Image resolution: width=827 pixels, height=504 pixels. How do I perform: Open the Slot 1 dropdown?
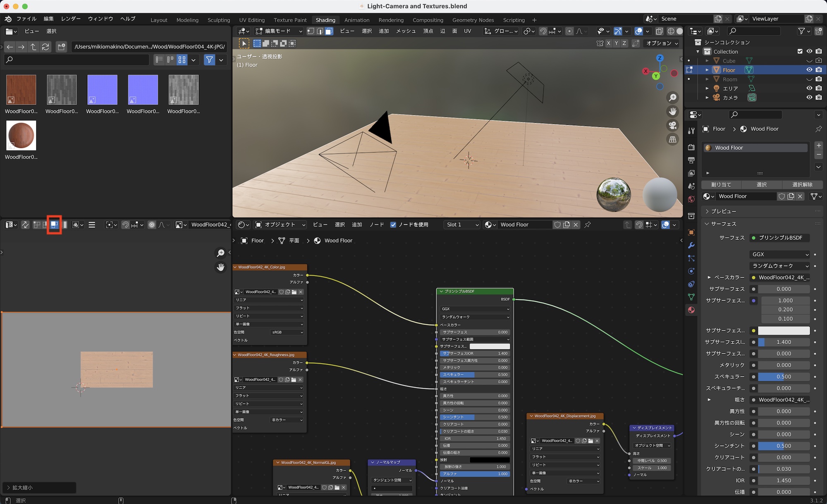tap(462, 225)
